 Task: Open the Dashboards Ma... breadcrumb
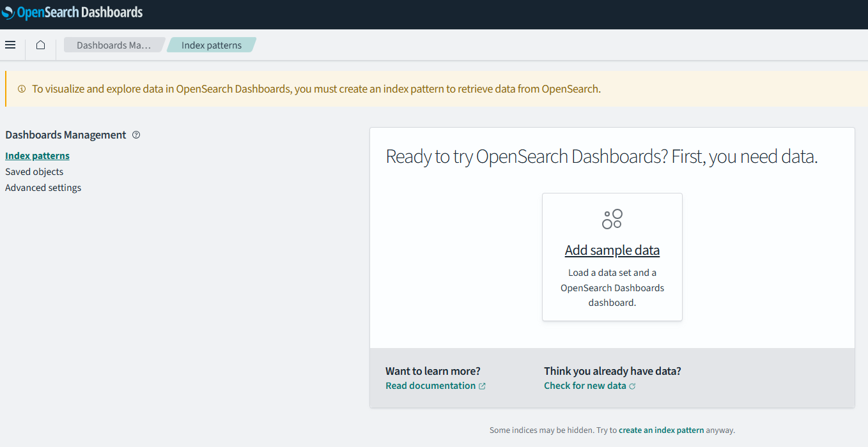(114, 45)
